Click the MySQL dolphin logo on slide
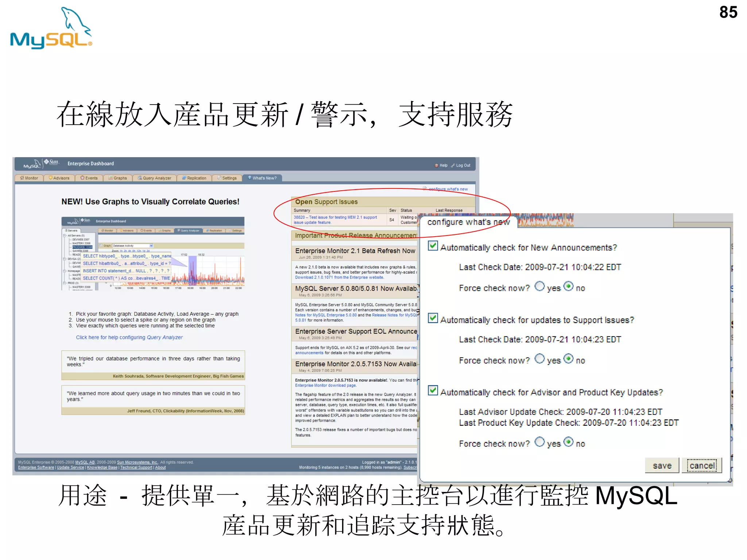 tap(51, 28)
